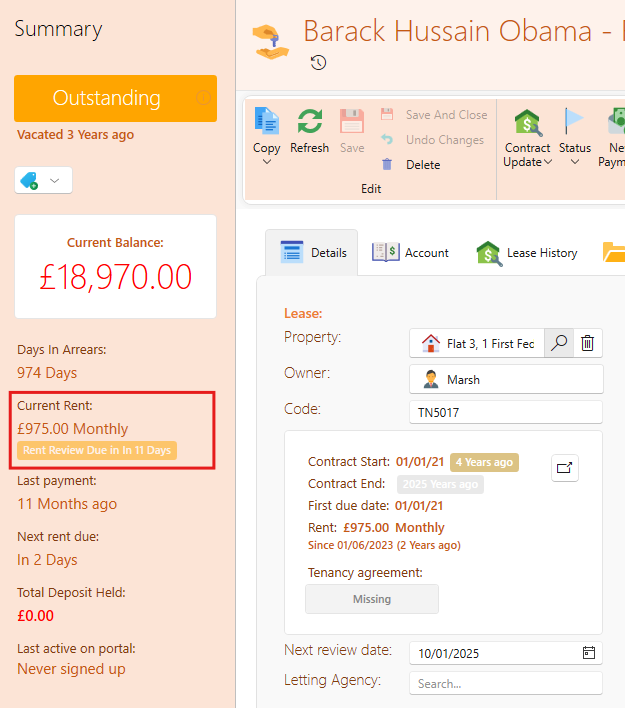
Task: Click the Missing tenancy agreement button
Action: click(x=372, y=599)
